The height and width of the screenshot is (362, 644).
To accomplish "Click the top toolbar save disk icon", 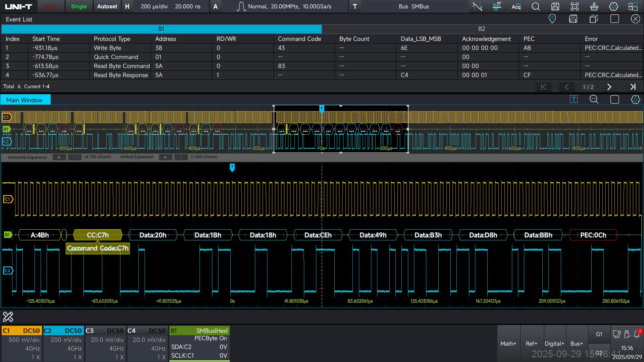I will point(555,6).
